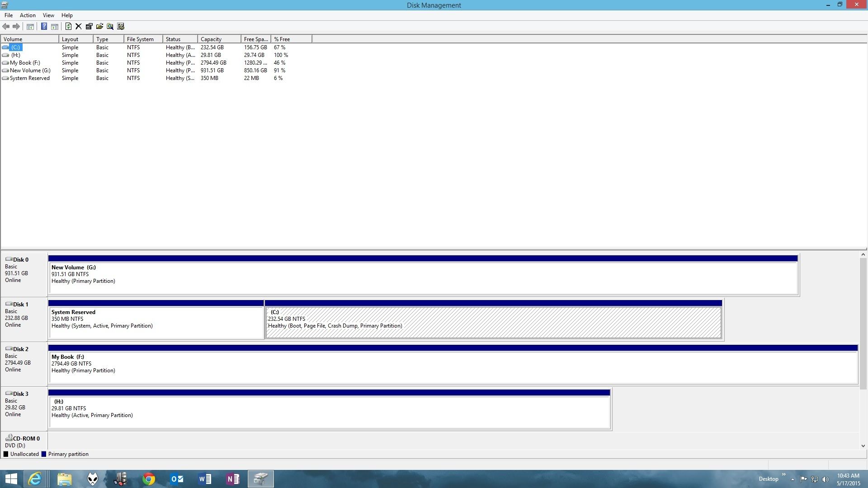Open Word from the taskbar
868x488 pixels.
[205, 479]
